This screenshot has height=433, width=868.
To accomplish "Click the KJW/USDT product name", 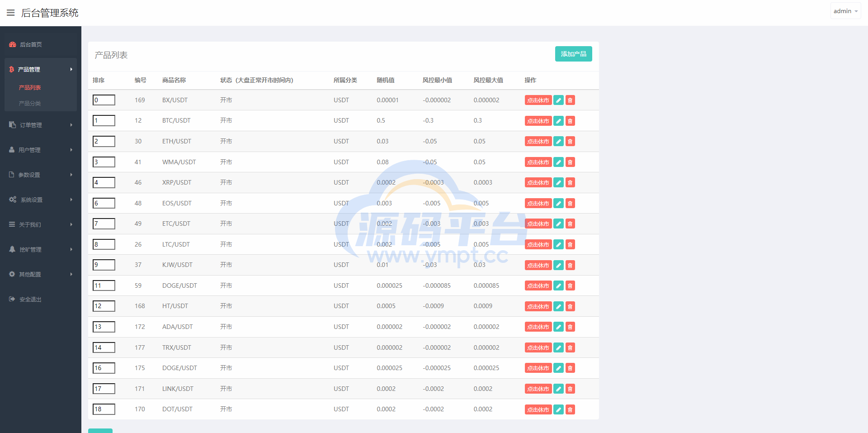I will pos(177,265).
